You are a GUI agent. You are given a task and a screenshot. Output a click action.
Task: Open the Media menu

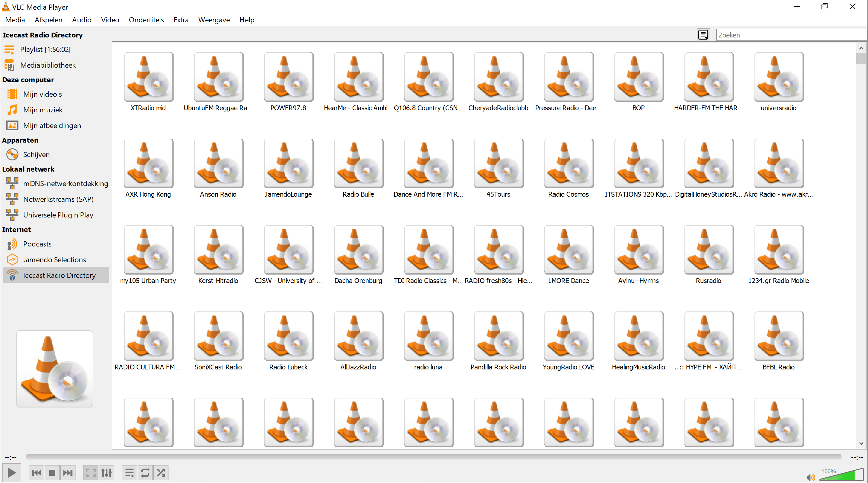[x=15, y=20]
